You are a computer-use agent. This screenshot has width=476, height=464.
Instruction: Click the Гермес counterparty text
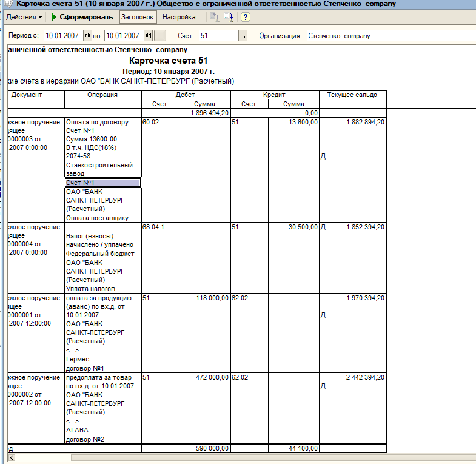coord(78,360)
